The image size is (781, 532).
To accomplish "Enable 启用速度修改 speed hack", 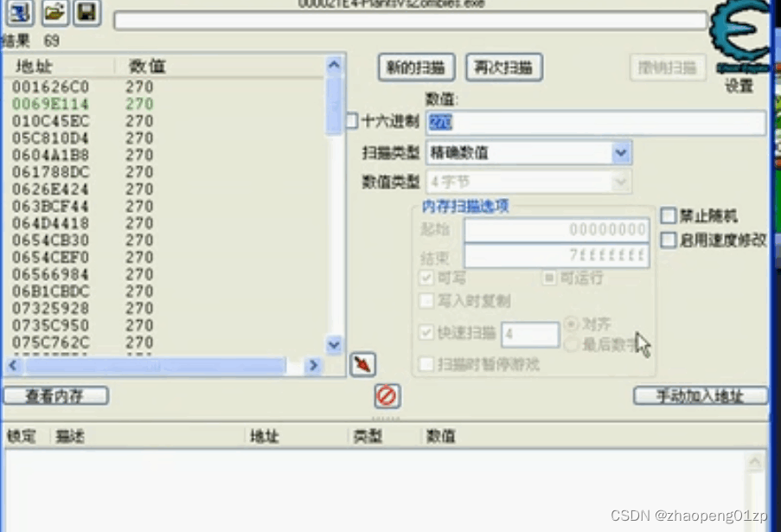I will (667, 240).
